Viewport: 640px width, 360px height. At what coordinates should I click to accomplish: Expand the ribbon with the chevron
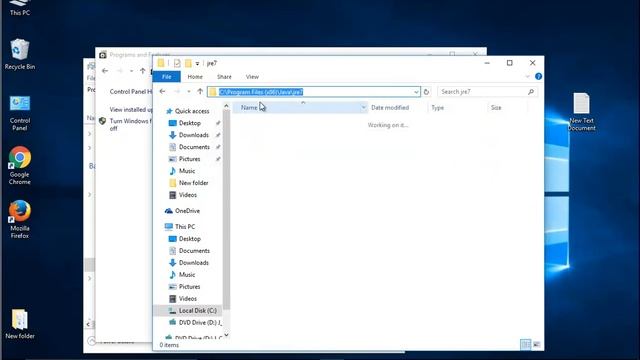point(527,76)
